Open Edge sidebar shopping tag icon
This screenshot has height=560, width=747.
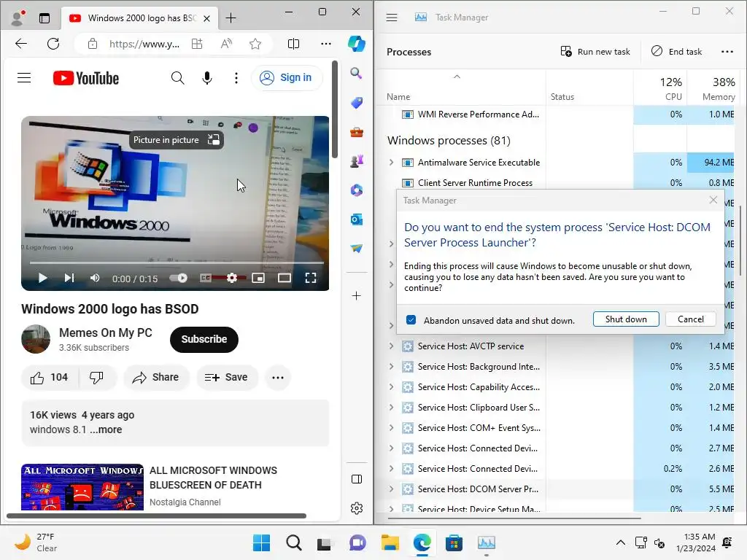356,102
